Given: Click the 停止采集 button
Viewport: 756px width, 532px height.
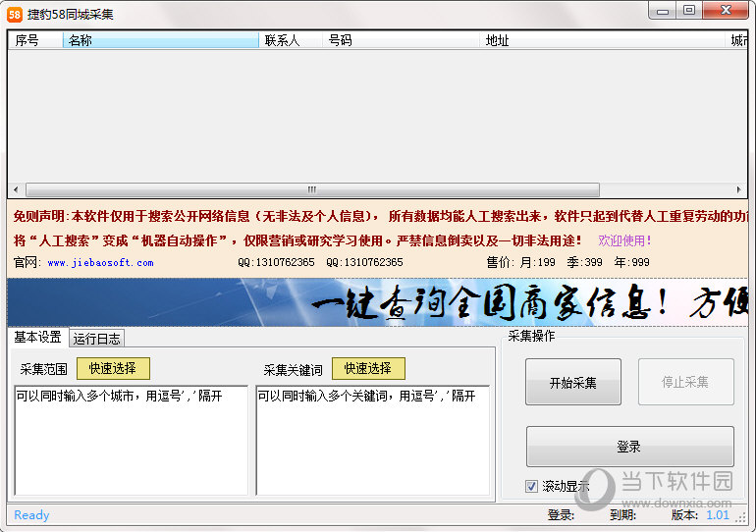Looking at the screenshot, I should coord(685,382).
